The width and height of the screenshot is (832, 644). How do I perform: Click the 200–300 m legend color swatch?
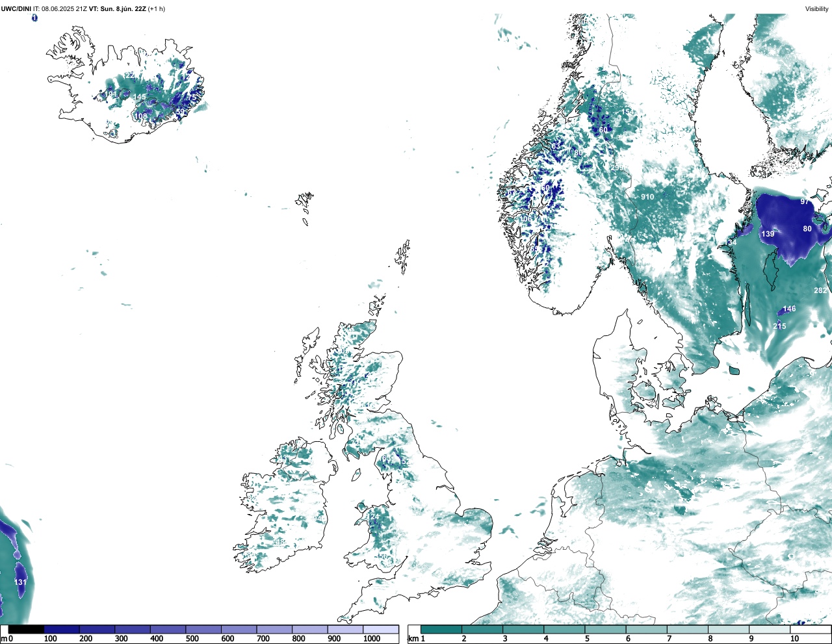click(97, 630)
